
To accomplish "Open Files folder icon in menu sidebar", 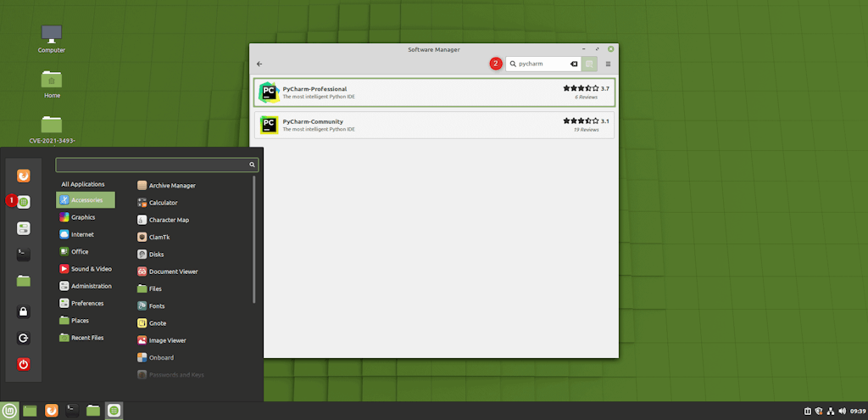I will point(23,281).
